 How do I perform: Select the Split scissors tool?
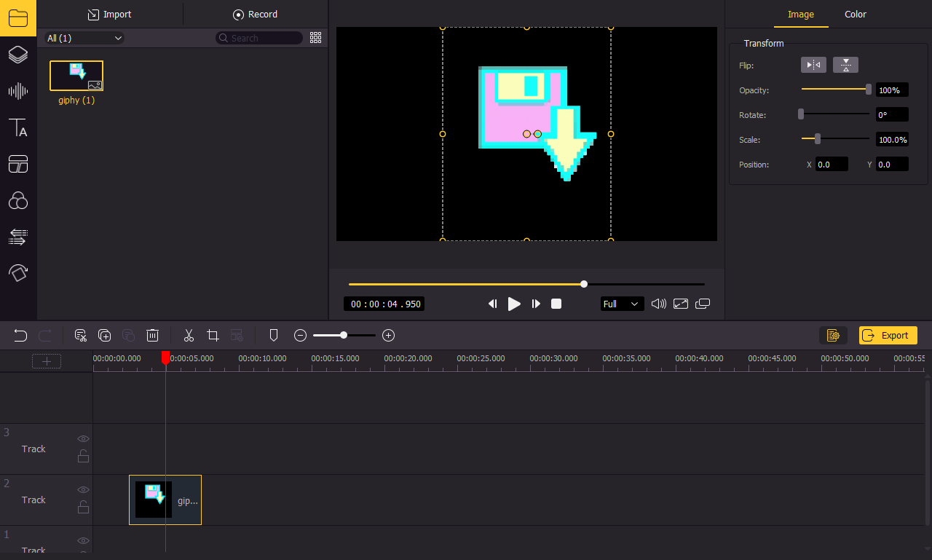189,336
